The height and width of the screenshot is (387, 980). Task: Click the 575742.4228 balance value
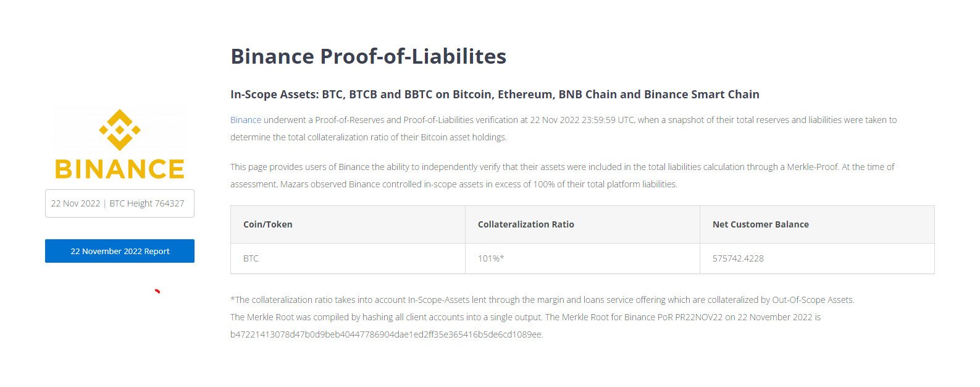tap(738, 258)
